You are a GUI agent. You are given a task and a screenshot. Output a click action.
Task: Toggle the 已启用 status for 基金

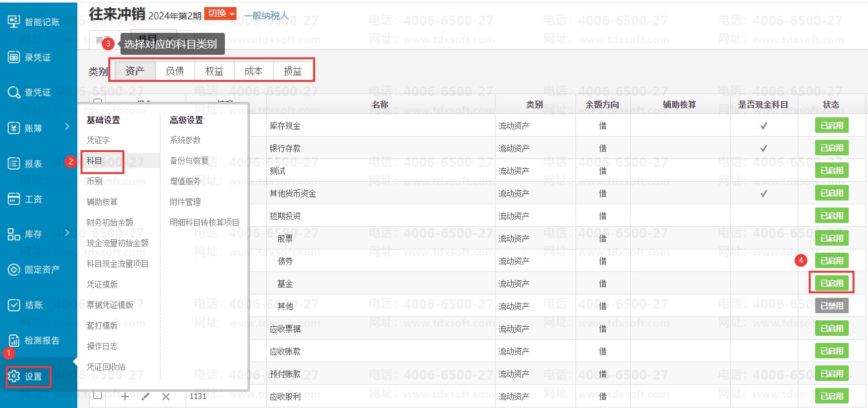tap(831, 283)
